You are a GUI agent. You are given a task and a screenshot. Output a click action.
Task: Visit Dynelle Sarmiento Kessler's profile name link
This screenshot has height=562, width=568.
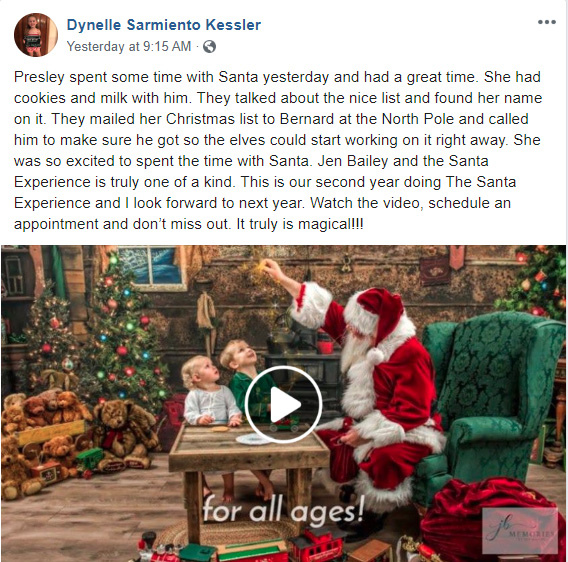[x=163, y=25]
